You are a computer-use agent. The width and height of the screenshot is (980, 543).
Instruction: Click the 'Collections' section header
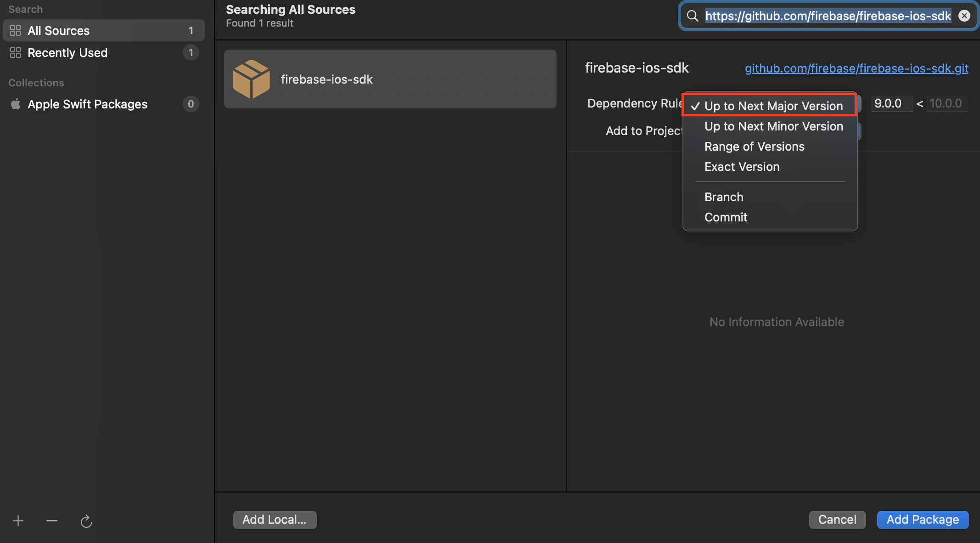[x=36, y=83]
